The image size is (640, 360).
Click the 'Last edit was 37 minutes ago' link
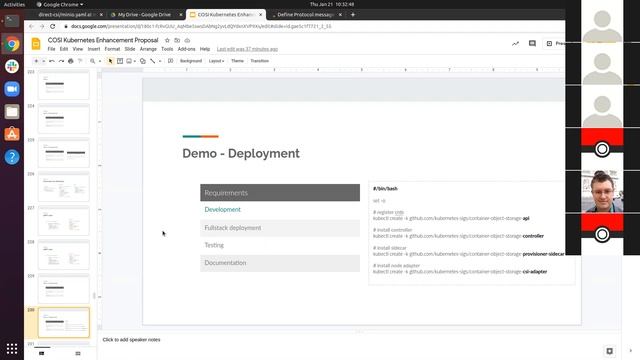coord(247,49)
